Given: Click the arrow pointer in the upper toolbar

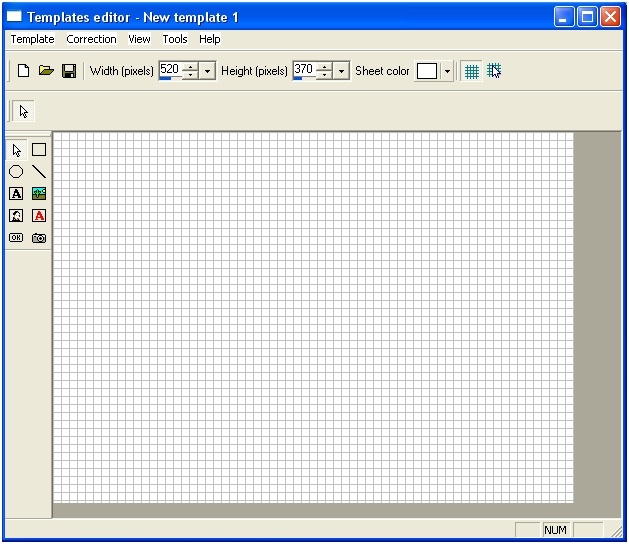Looking at the screenshot, I should (24, 112).
